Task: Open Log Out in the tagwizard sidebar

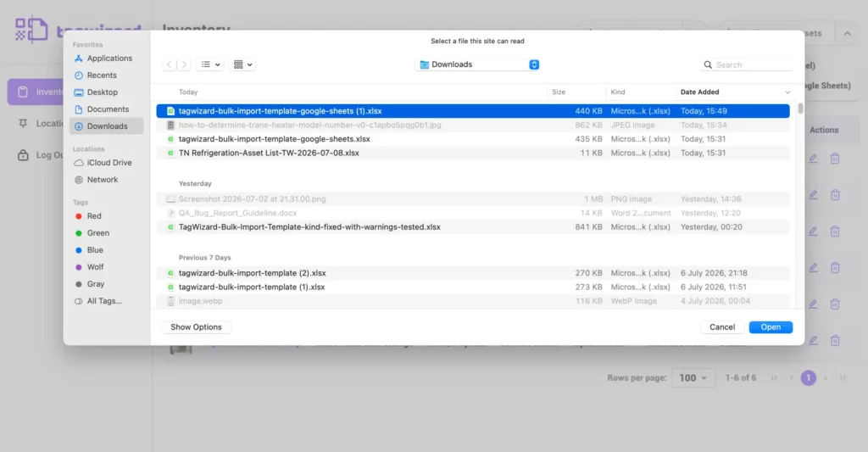Action: pos(40,155)
